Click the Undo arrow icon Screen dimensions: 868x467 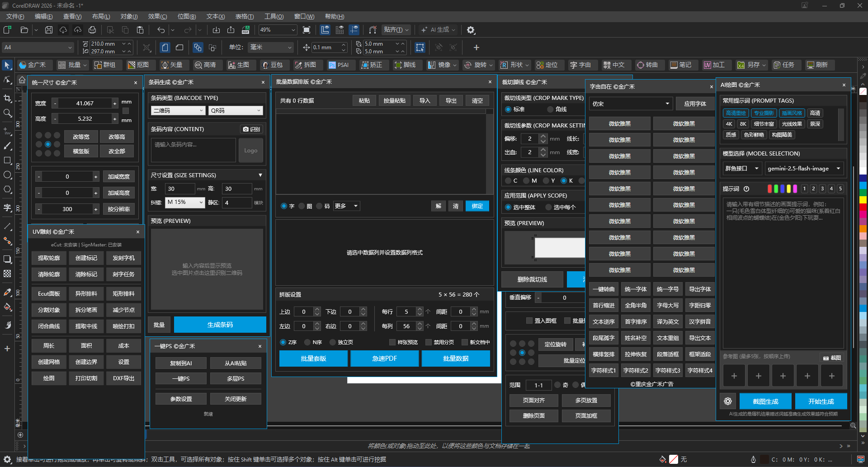coord(160,30)
